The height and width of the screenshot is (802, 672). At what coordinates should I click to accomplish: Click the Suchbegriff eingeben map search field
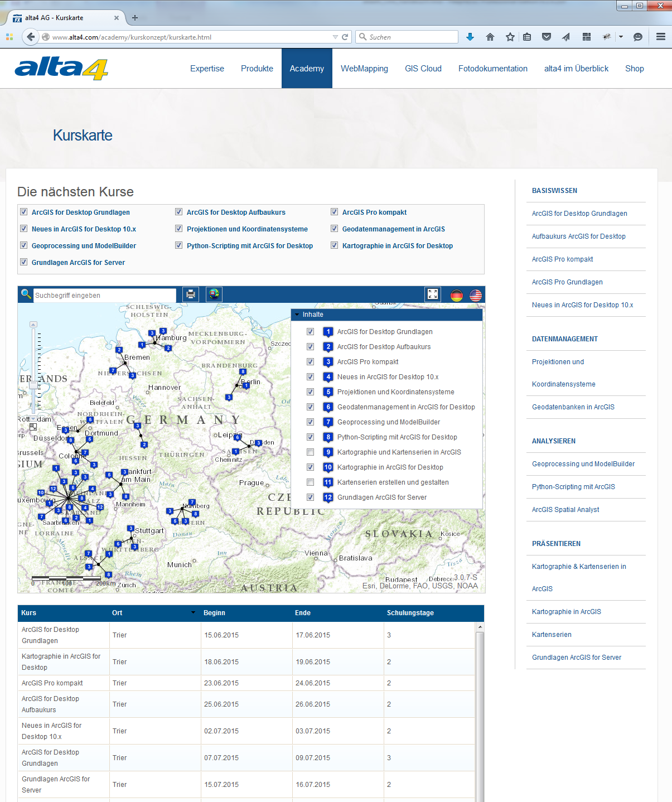coord(105,295)
